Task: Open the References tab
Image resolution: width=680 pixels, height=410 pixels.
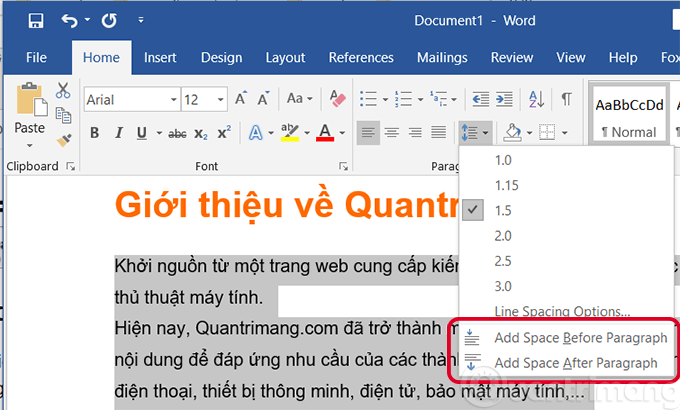Action: tap(361, 57)
